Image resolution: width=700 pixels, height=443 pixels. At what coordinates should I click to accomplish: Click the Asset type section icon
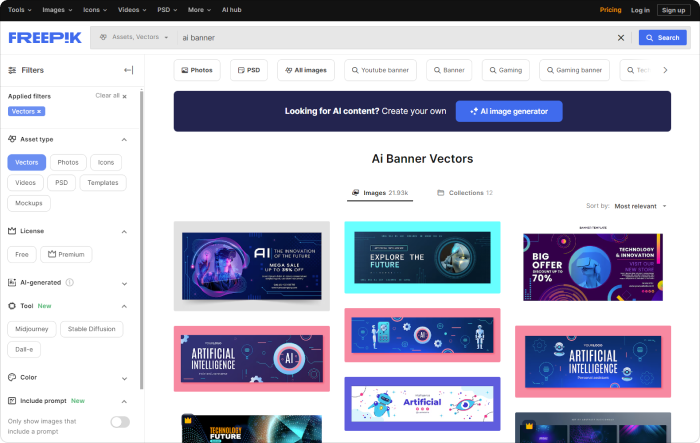[x=12, y=139]
